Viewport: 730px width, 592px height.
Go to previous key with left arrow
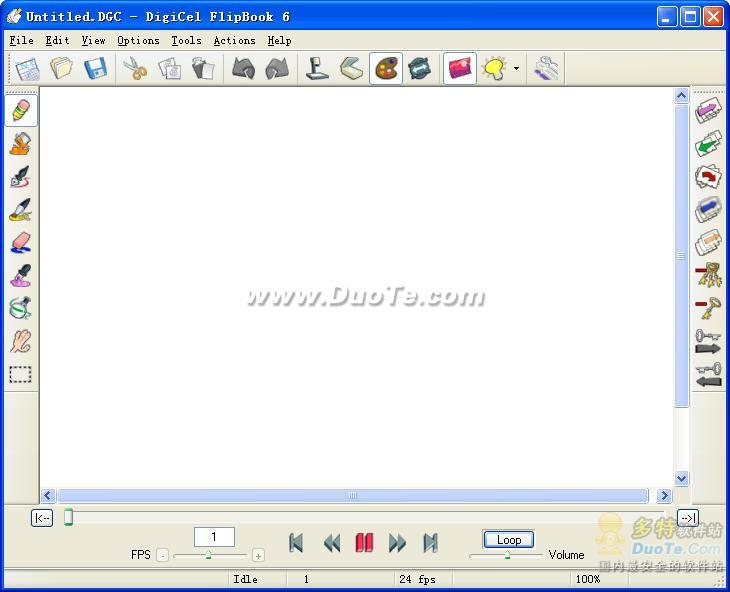point(708,375)
